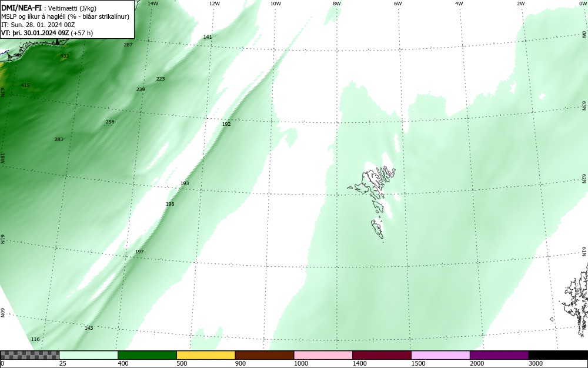The width and height of the screenshot is (588, 368).
Task: Click the map value 197
Action: coord(139,252)
